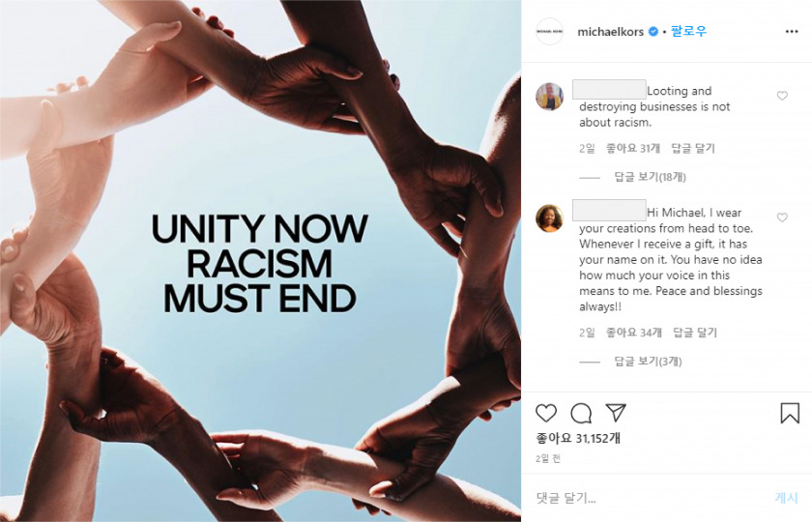812x522 pixels.
Task: Open the first commenter's avatar
Action: pyautogui.click(x=549, y=97)
